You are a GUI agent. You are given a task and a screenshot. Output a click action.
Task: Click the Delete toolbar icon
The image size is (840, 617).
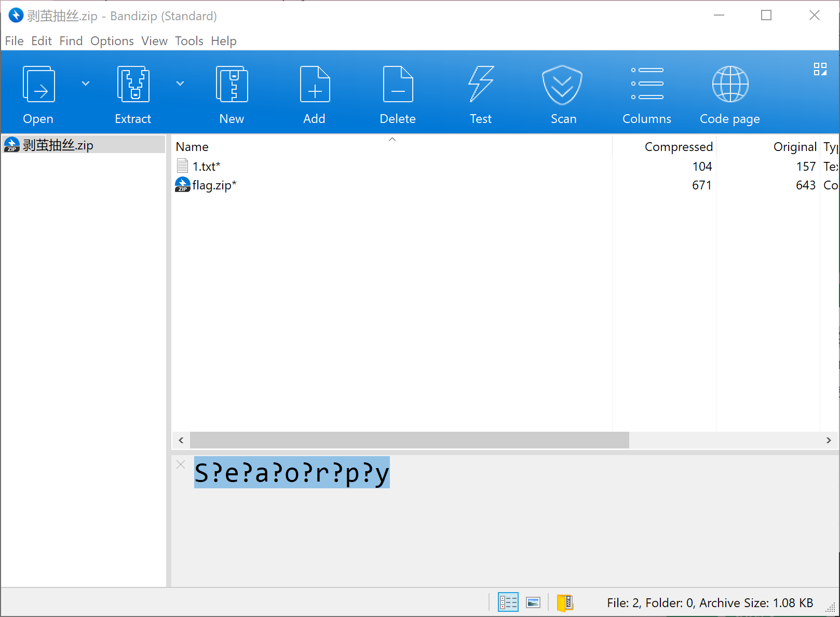pyautogui.click(x=398, y=85)
